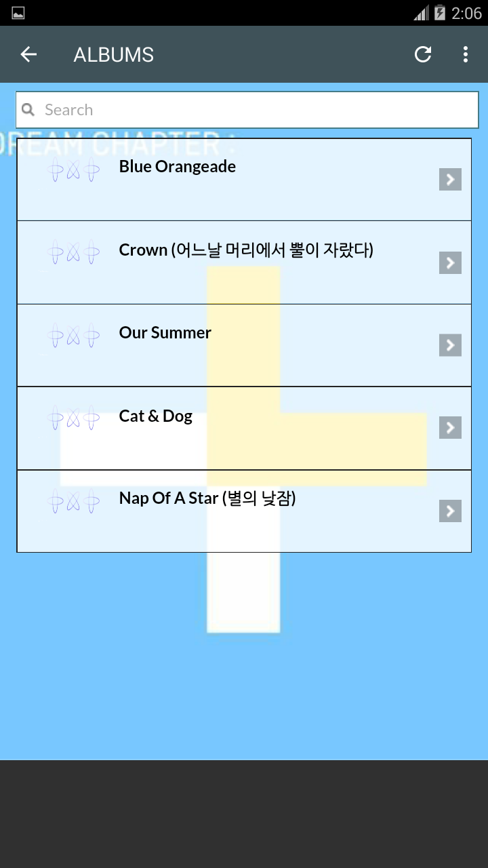Select the Blue Orangeade song title
This screenshot has width=488, height=868.
click(178, 167)
